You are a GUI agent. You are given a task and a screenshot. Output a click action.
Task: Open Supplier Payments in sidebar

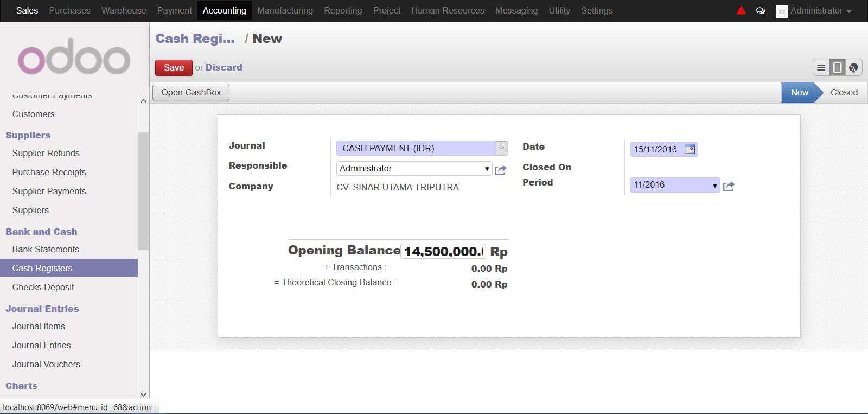tap(49, 191)
